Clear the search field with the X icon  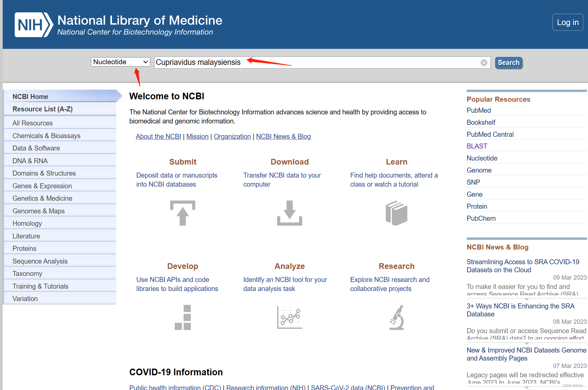(x=484, y=63)
